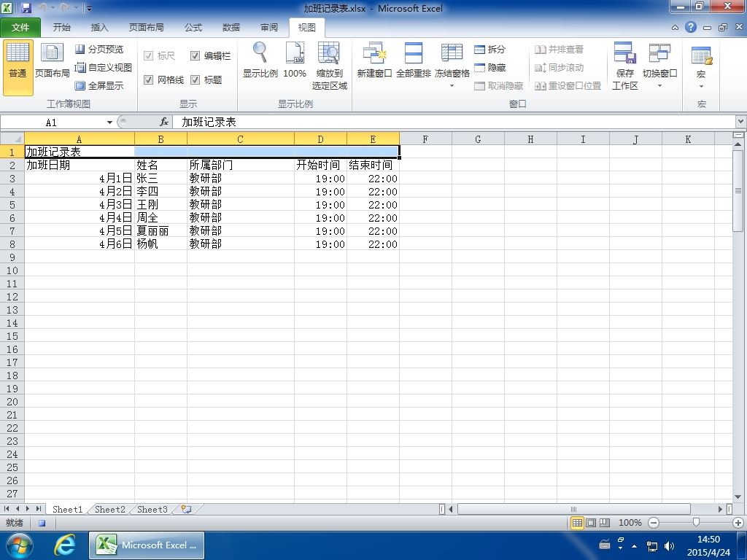Viewport: 747px width, 560px height.
Task: Split the window (拆分)
Action: pyautogui.click(x=489, y=49)
